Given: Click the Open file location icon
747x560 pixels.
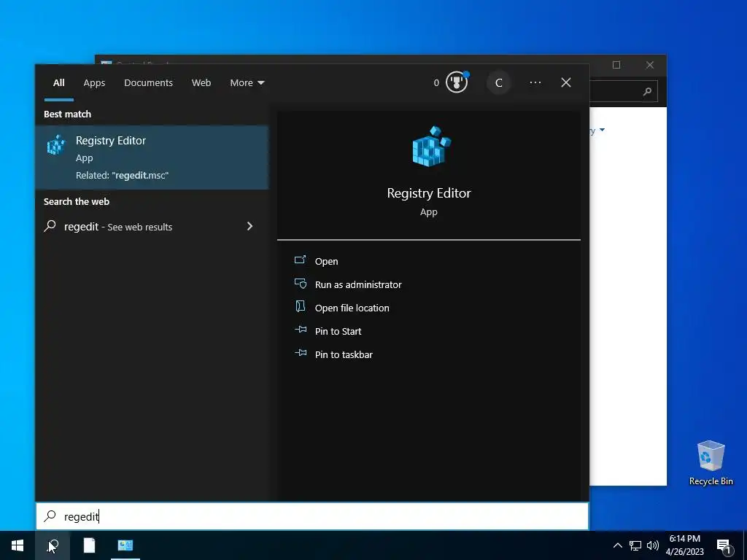Looking at the screenshot, I should tap(300, 306).
